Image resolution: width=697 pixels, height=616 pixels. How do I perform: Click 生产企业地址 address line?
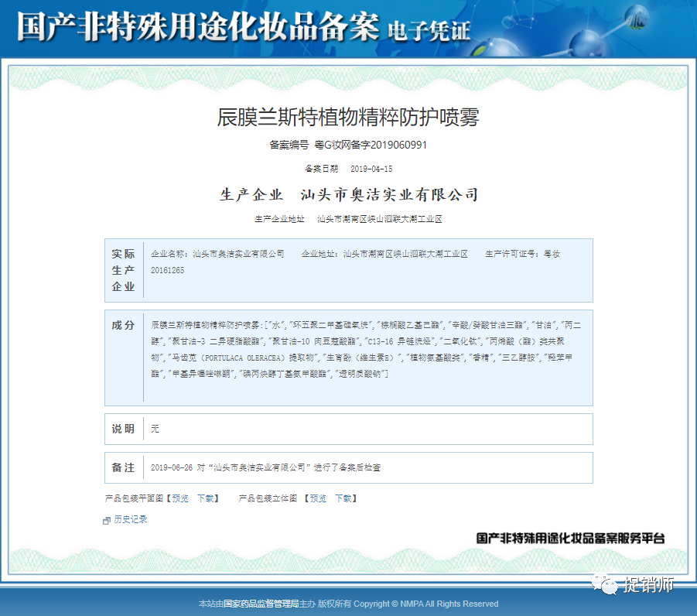(x=348, y=219)
